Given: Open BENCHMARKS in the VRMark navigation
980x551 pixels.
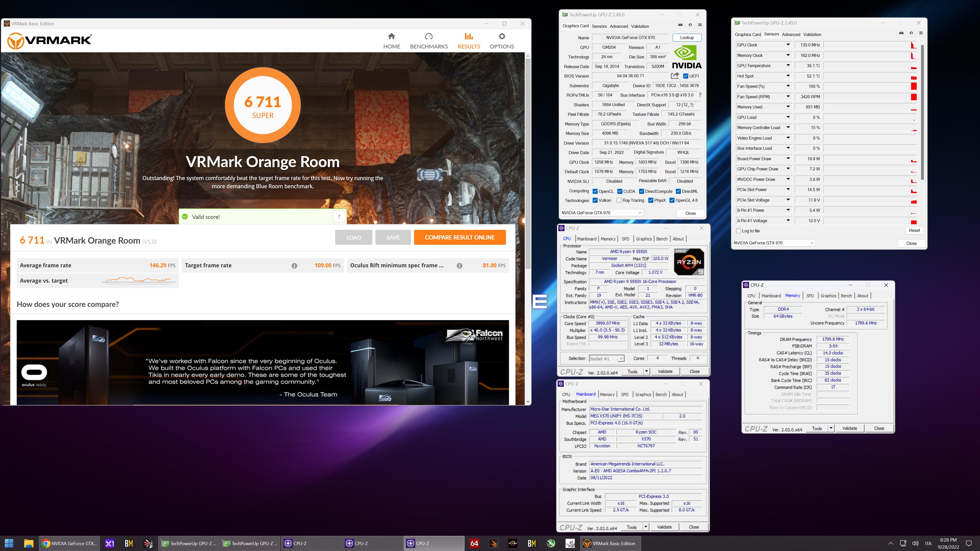Looking at the screenshot, I should 429,41.
